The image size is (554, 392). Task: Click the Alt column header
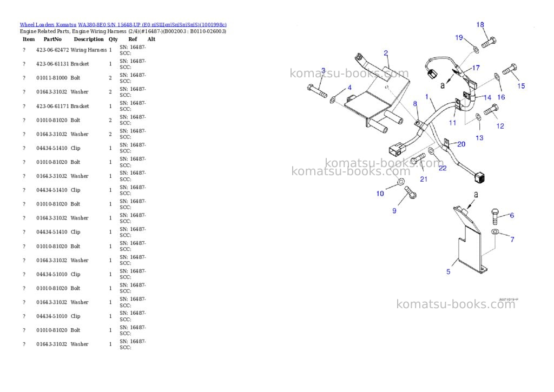click(151, 39)
